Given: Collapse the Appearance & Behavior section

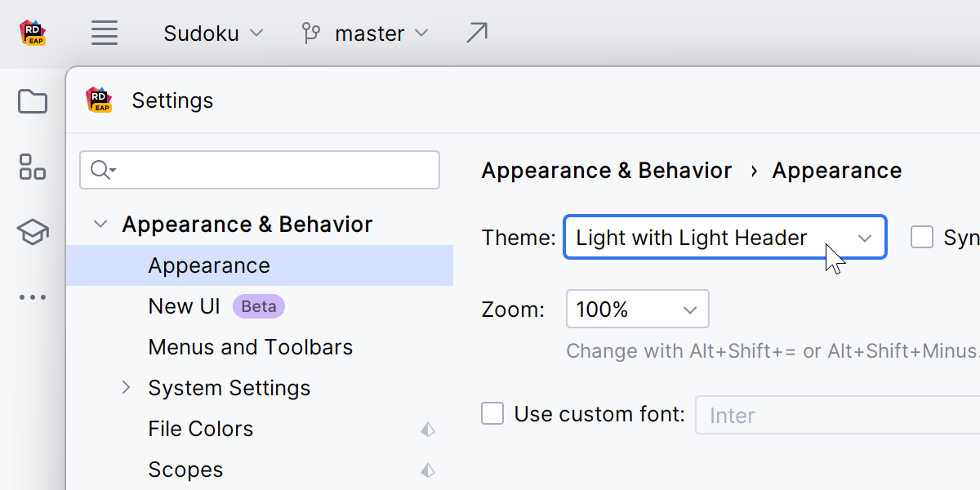Looking at the screenshot, I should click(100, 225).
